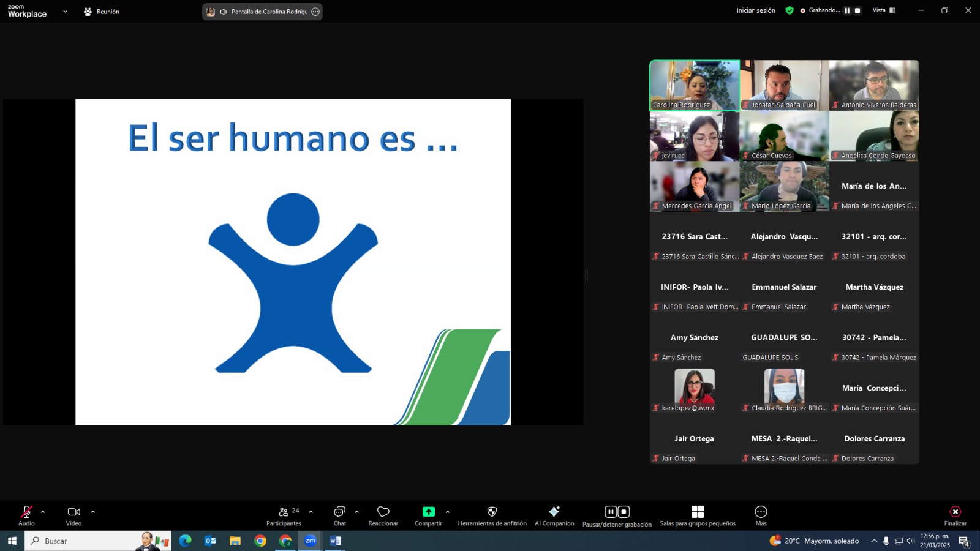This screenshot has height=551, width=980.
Task: Launch Word from the taskbar
Action: [334, 541]
